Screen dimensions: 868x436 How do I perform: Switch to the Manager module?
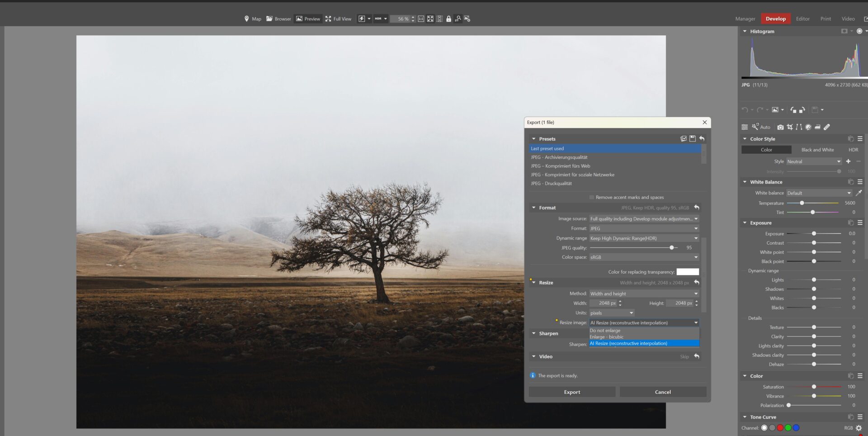click(745, 19)
